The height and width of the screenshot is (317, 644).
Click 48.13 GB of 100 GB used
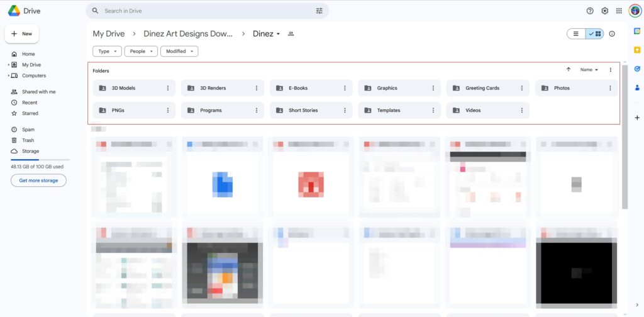[37, 167]
